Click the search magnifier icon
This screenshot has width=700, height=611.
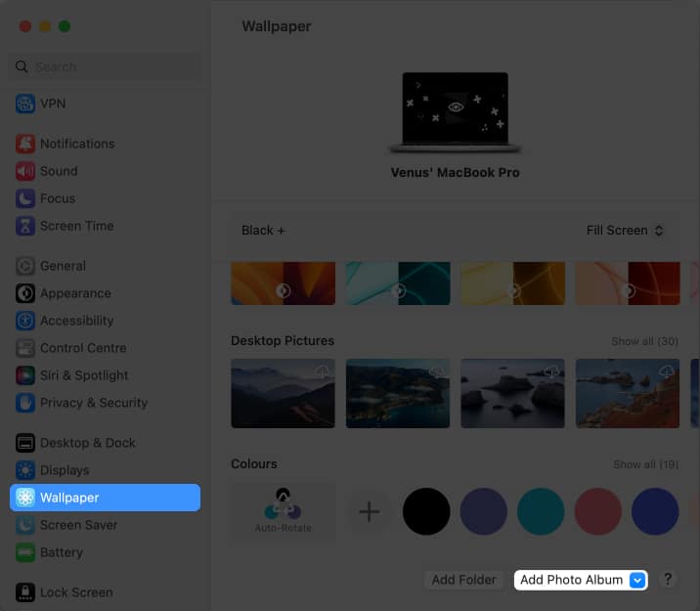[21, 66]
